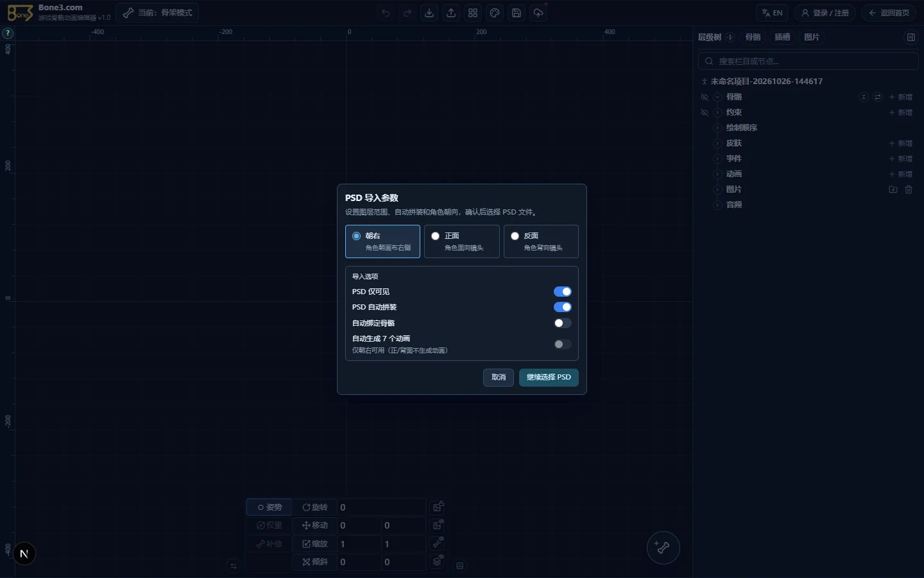Expand the 绘制顺序 tree node chevron
Image resolution: width=924 pixels, height=578 pixels.
click(717, 128)
